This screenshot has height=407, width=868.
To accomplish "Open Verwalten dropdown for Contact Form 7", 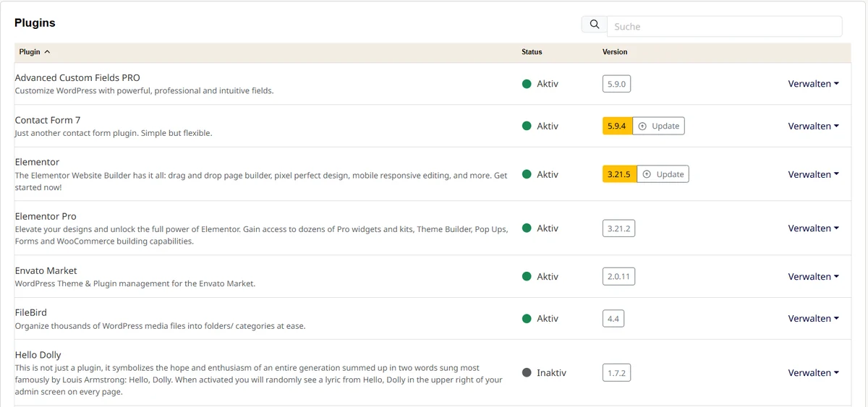I will (814, 126).
